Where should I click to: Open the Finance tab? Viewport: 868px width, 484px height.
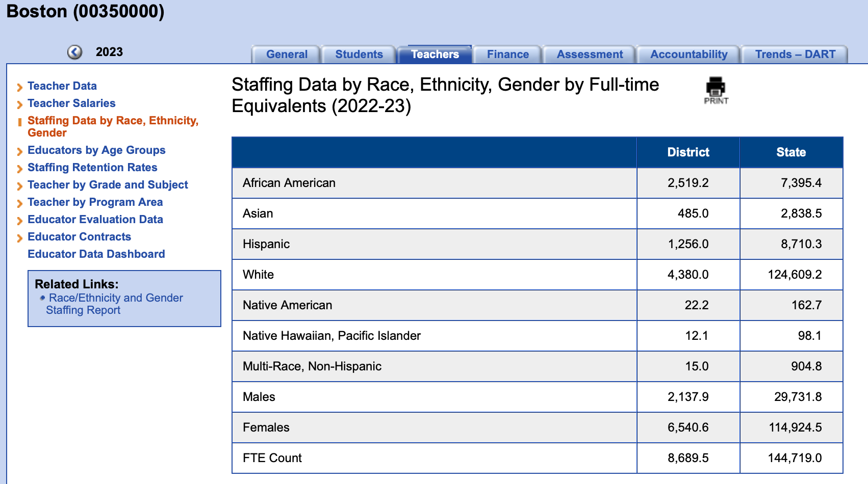pos(508,55)
